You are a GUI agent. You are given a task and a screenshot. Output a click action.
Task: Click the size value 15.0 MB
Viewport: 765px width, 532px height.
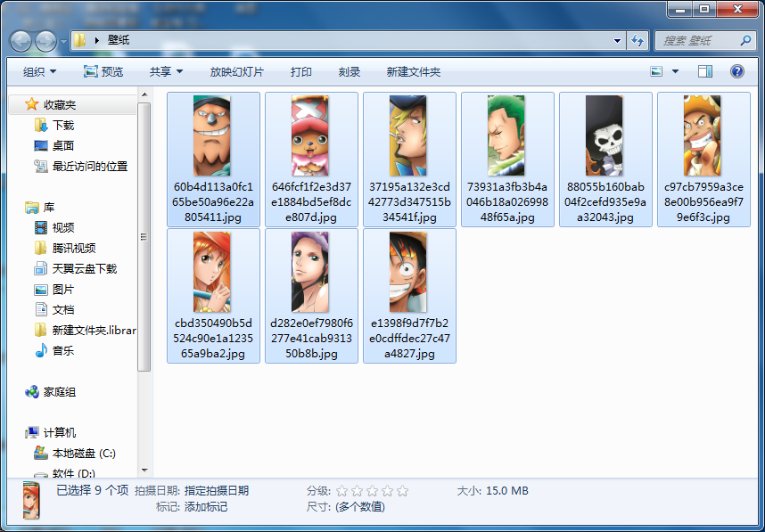pos(507,490)
